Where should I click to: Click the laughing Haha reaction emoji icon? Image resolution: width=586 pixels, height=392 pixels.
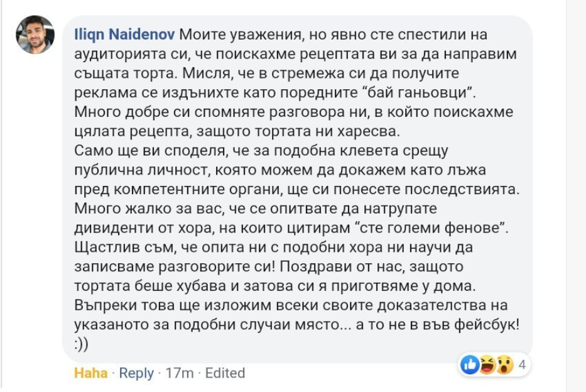coord(487,364)
